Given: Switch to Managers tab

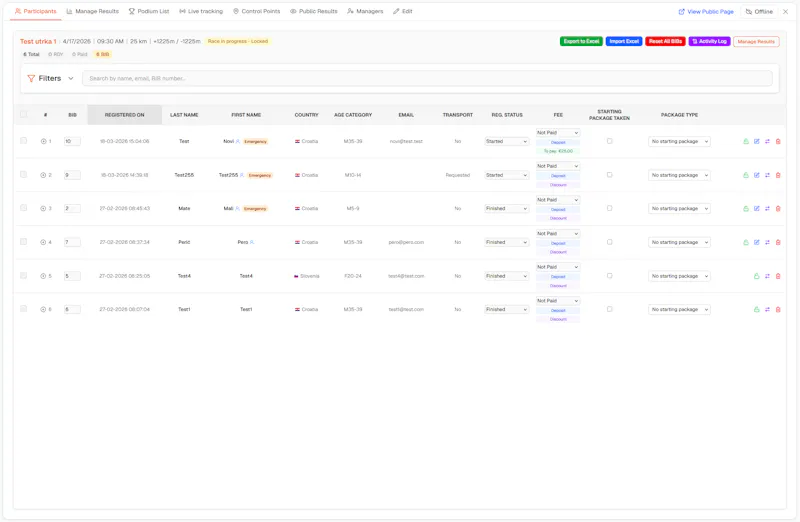Looking at the screenshot, I should [x=365, y=11].
